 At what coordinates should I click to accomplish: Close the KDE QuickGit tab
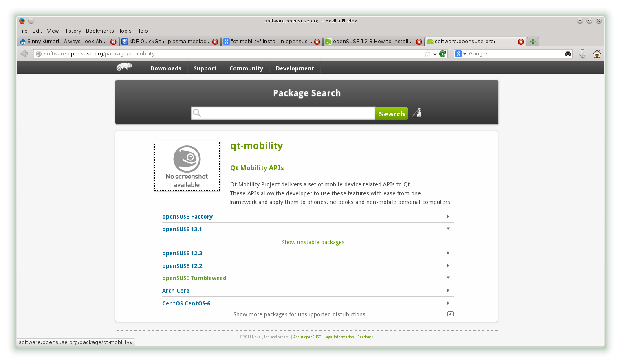pyautogui.click(x=215, y=42)
